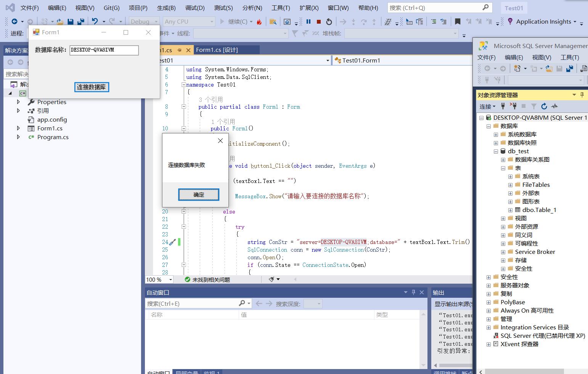
Task: Expand the Service Broker folder
Action: 503,252
